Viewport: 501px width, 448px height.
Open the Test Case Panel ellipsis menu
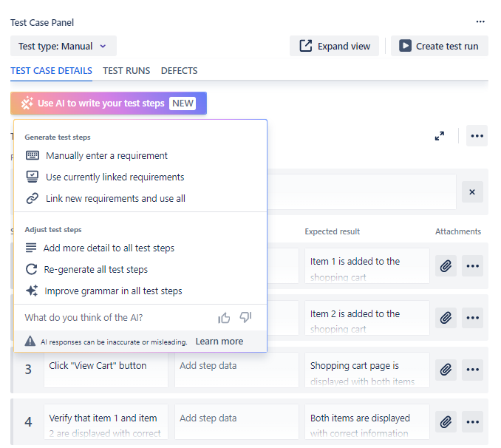(480, 22)
